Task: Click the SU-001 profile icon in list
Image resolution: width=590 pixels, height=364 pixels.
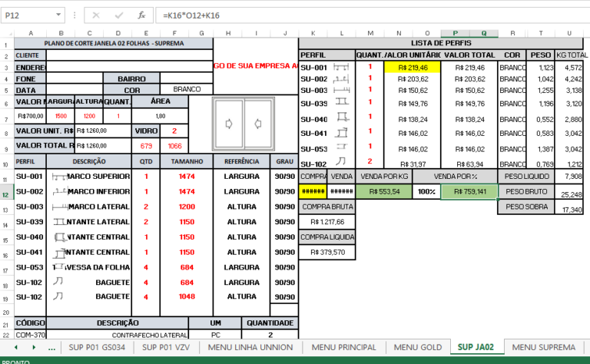Action: point(341,68)
